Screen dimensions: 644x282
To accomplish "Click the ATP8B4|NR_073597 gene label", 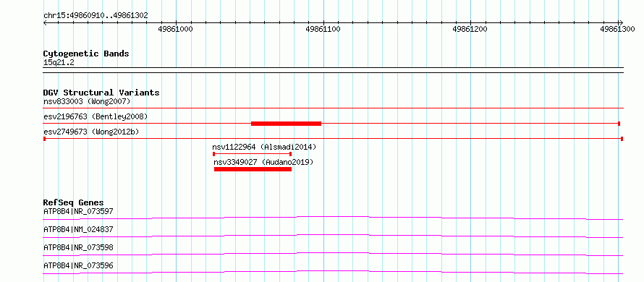I will [x=78, y=211].
